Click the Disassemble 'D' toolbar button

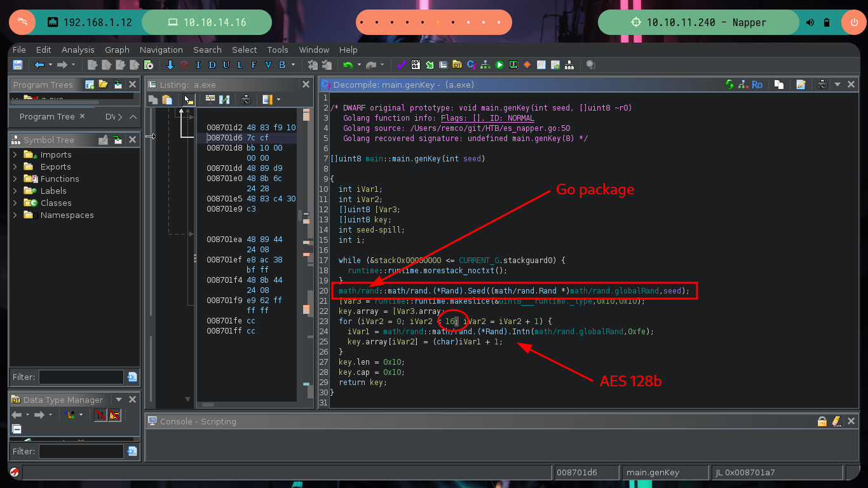pyautogui.click(x=212, y=65)
